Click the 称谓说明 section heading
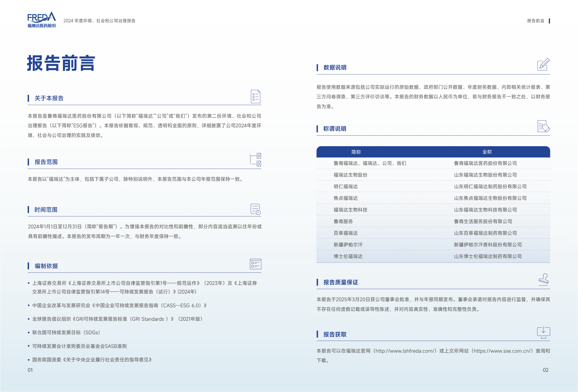 (x=335, y=129)
